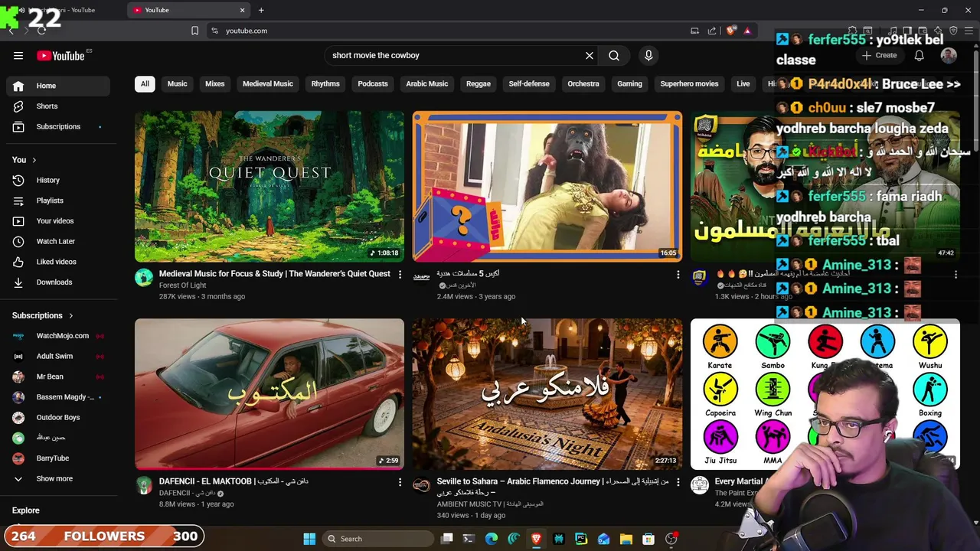Open Microsoft Edge from the taskbar
980x551 pixels.
coord(492,539)
